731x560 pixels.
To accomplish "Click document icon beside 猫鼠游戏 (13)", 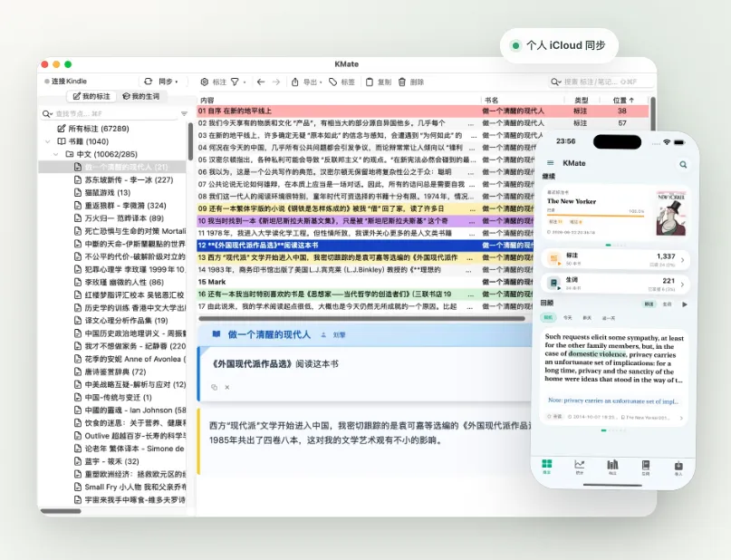I will click(x=78, y=193).
